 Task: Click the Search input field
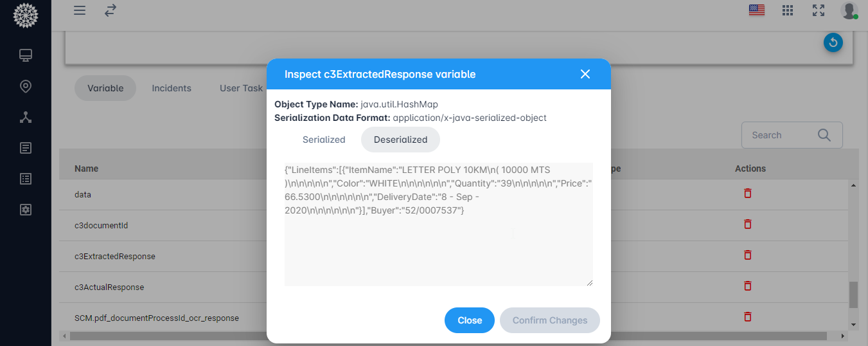click(792, 135)
